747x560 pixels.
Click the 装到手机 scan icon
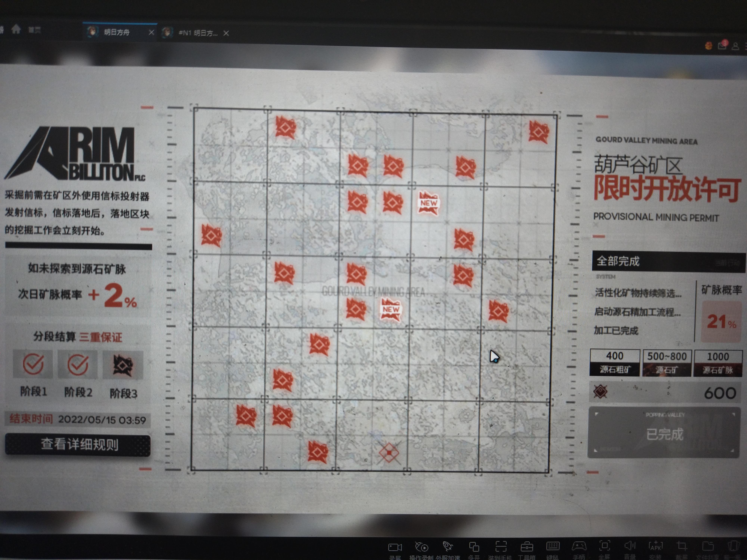(501, 547)
